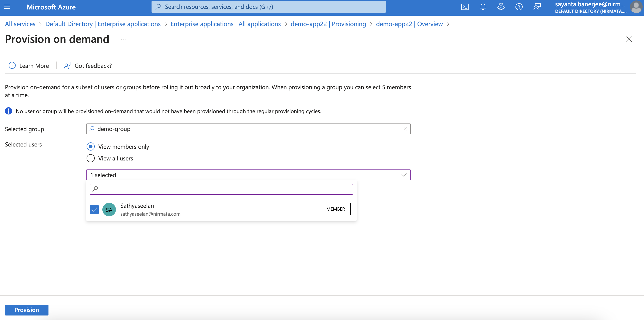Viewport: 644px width, 320px height.
Task: Click the Selected users label
Action: tap(23, 144)
